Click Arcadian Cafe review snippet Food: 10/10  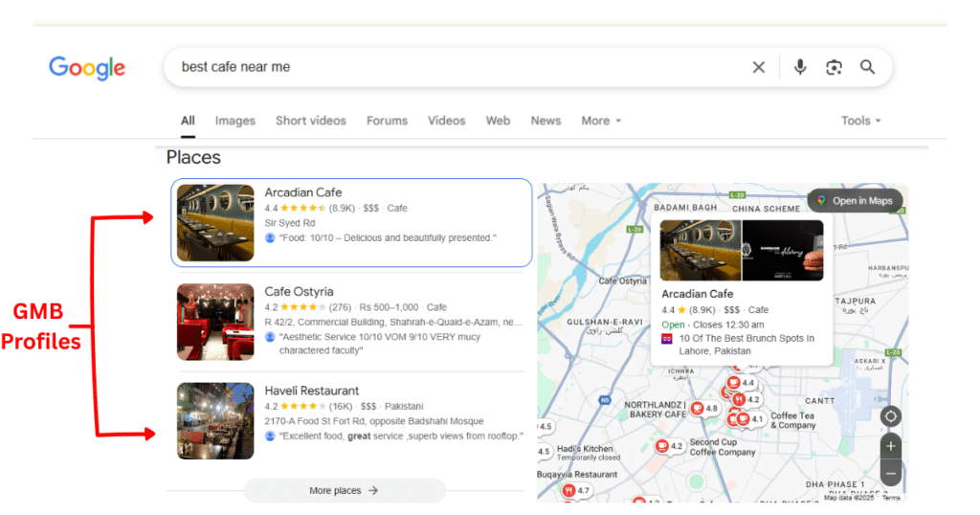[388, 237]
